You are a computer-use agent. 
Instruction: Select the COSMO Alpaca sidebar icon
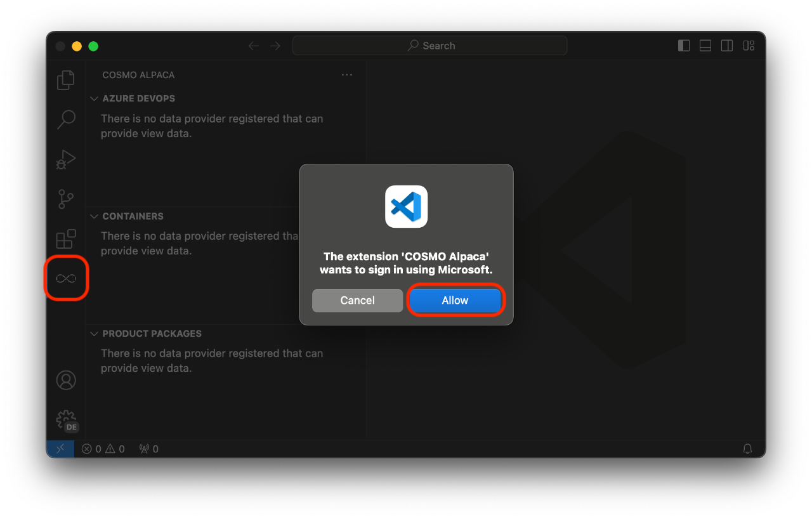pos(65,278)
